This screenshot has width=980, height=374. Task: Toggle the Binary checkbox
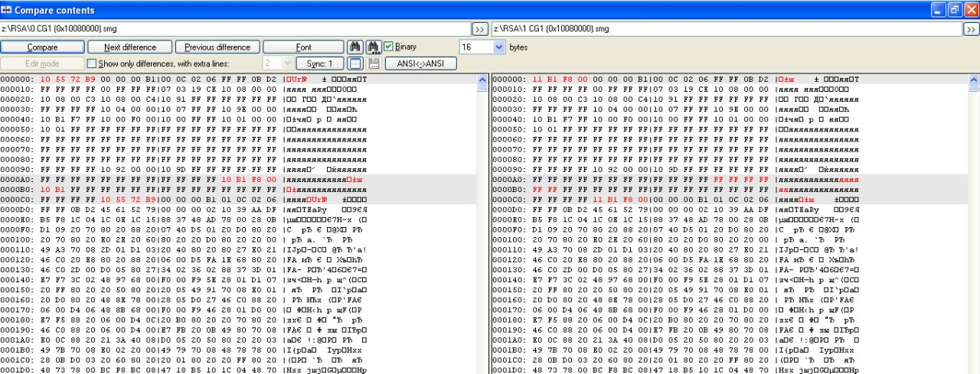click(x=389, y=47)
